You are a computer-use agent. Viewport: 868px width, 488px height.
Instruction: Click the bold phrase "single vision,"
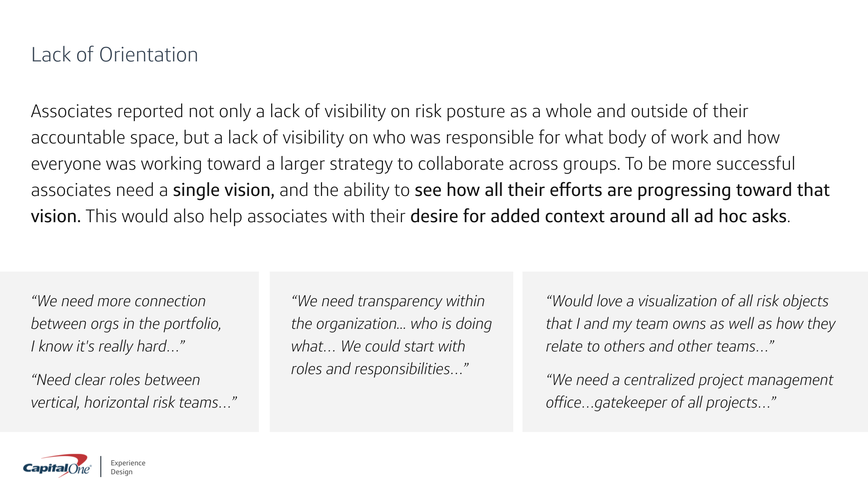(x=223, y=190)
